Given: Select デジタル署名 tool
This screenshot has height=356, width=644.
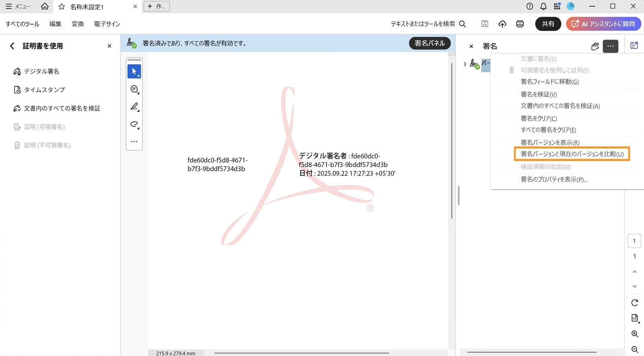Looking at the screenshot, I should pyautogui.click(x=36, y=71).
